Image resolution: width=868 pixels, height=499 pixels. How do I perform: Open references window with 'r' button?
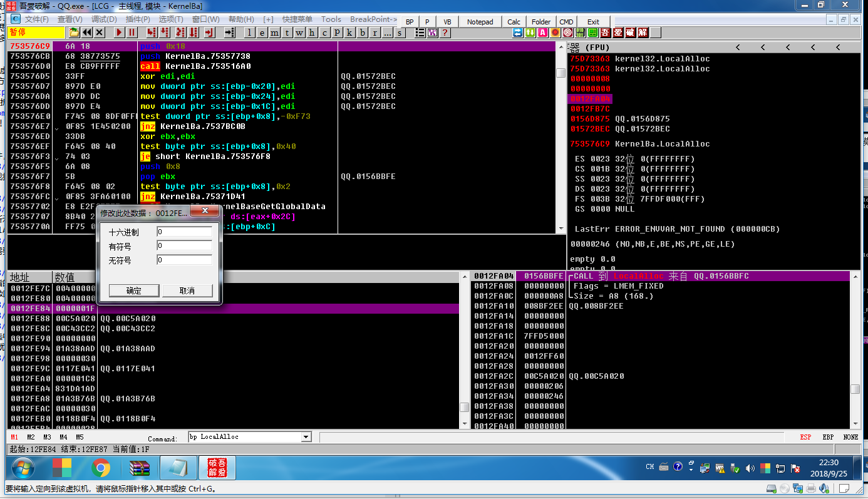click(375, 32)
